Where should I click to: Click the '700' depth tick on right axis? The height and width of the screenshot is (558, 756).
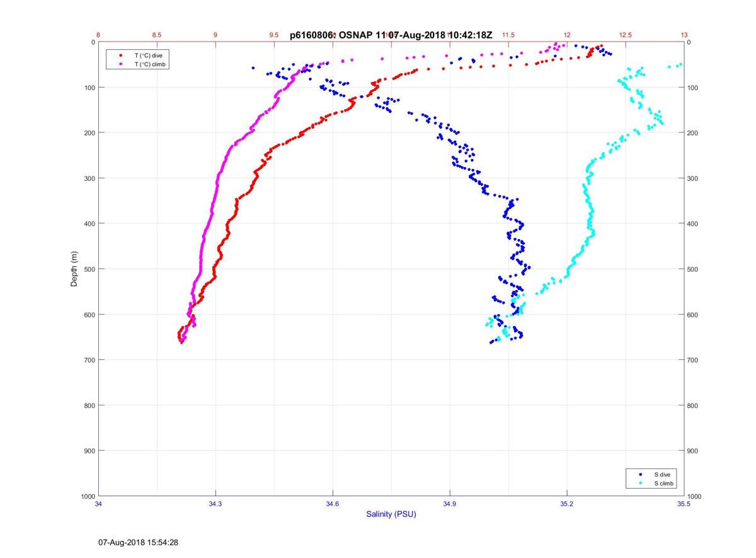pos(693,360)
